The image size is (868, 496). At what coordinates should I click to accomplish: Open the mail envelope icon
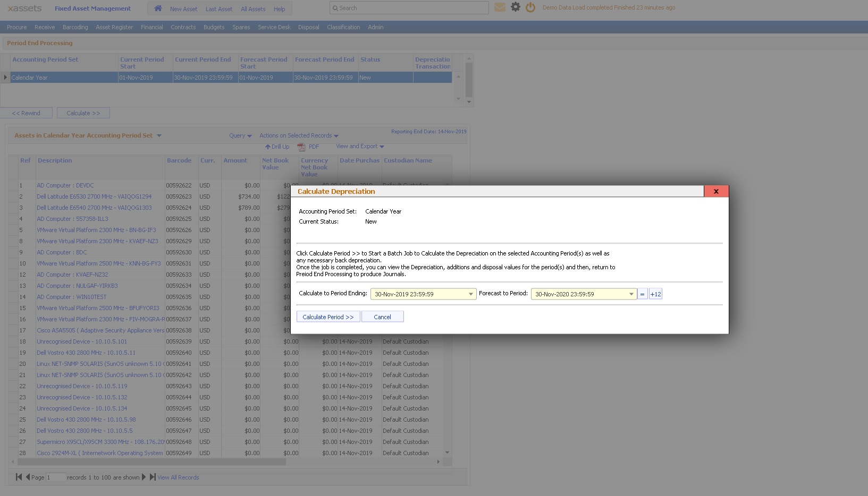point(500,7)
